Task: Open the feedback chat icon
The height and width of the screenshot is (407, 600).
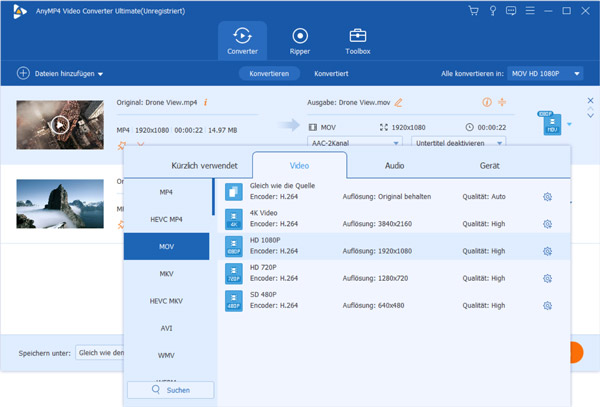Action: 511,11
